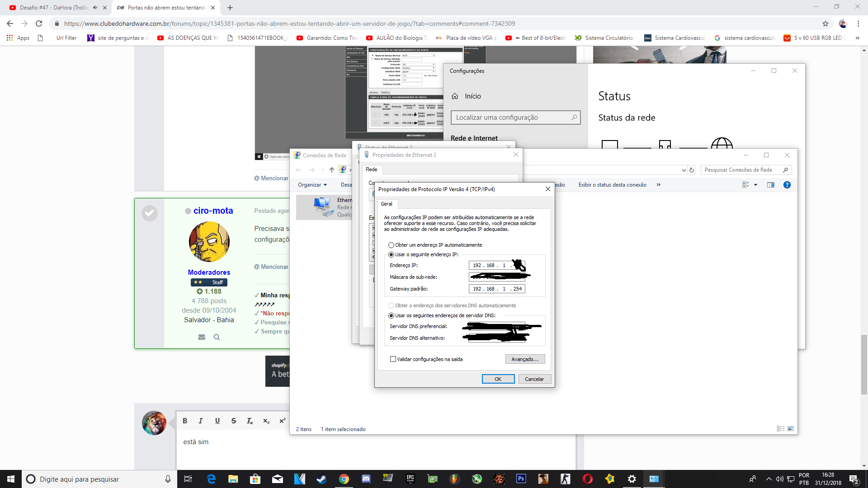
Task: Open the Apps shortcut in the bookmarks bar
Action: 18,38
